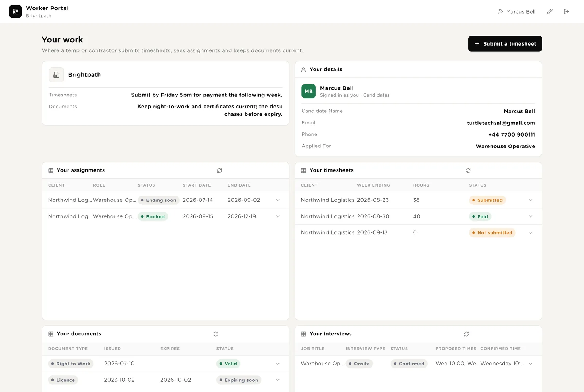Image resolution: width=584 pixels, height=392 pixels.
Task: Click the sign out icon in header
Action: pyautogui.click(x=566, y=12)
